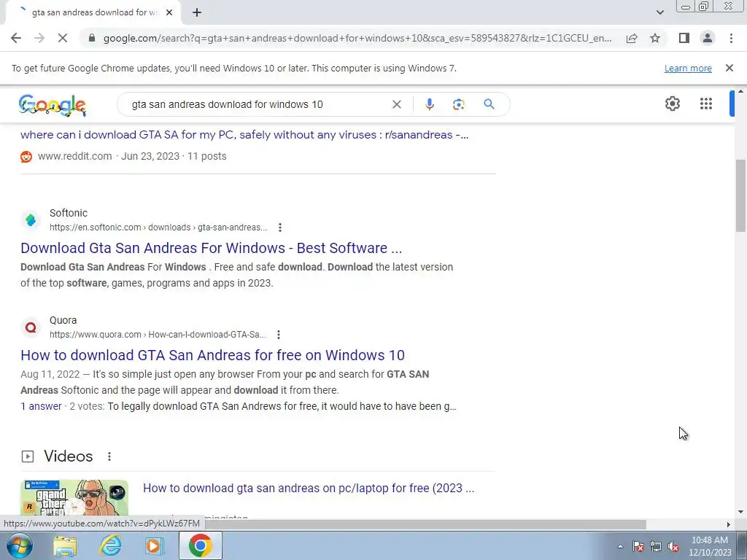The image size is (747, 560).
Task: Click the address bar URL
Action: (357, 38)
